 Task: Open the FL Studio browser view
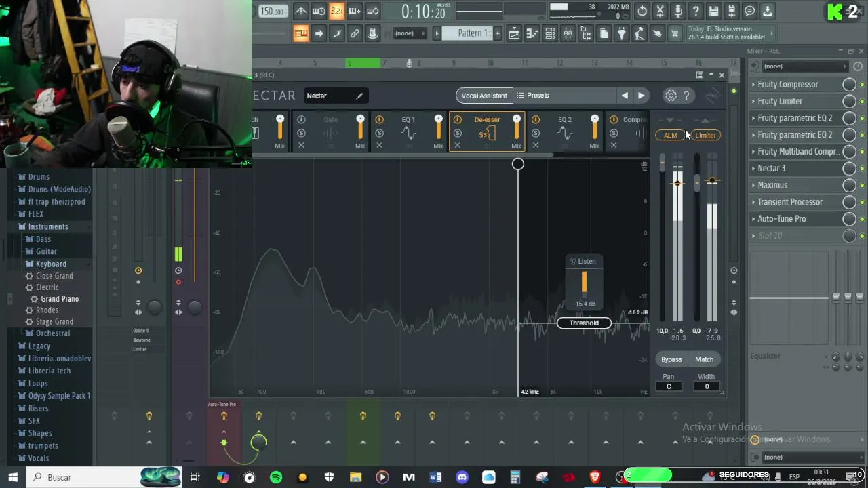pos(586,33)
